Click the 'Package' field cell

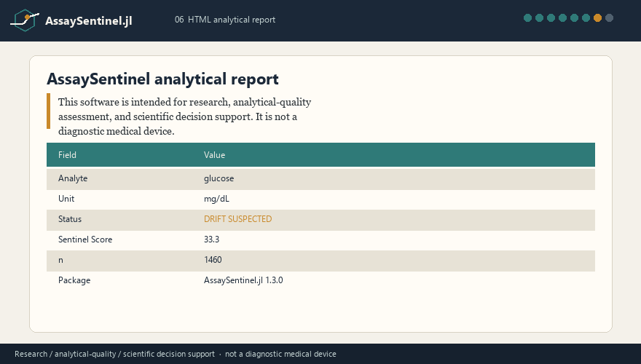(74, 281)
